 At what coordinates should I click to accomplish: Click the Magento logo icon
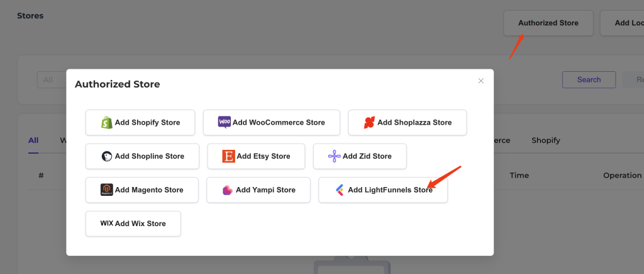point(106,190)
